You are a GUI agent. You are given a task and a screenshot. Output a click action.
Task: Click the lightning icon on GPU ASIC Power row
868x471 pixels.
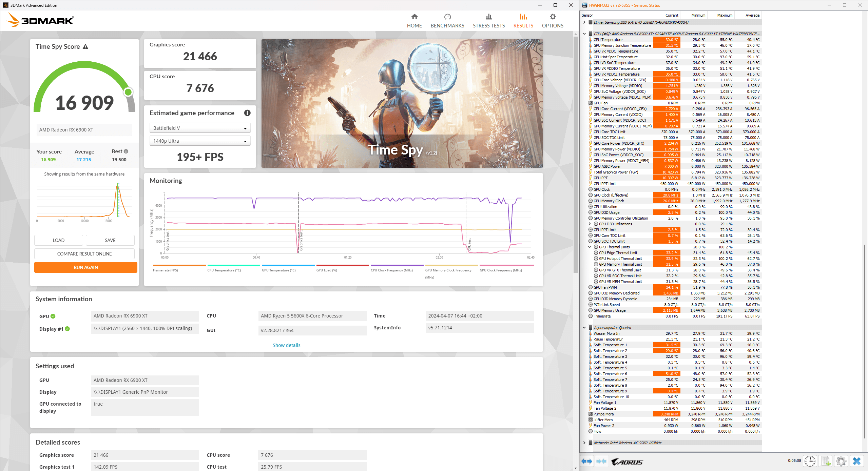point(591,166)
